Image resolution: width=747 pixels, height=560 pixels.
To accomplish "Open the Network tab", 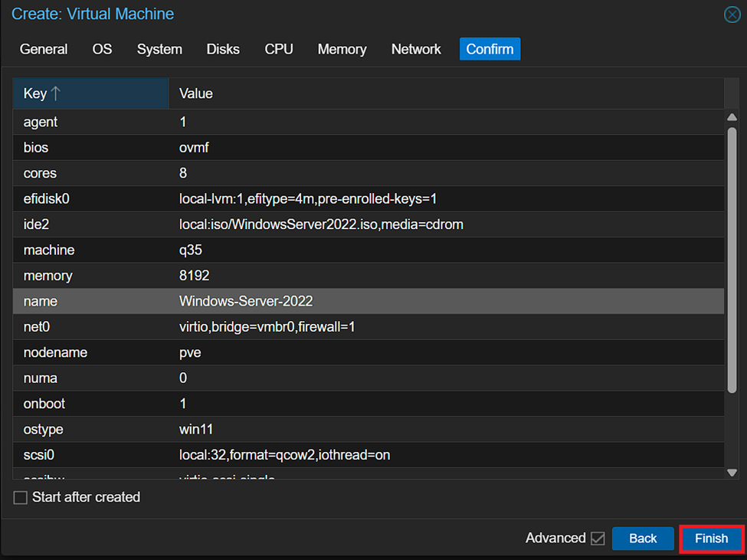I will tap(416, 49).
